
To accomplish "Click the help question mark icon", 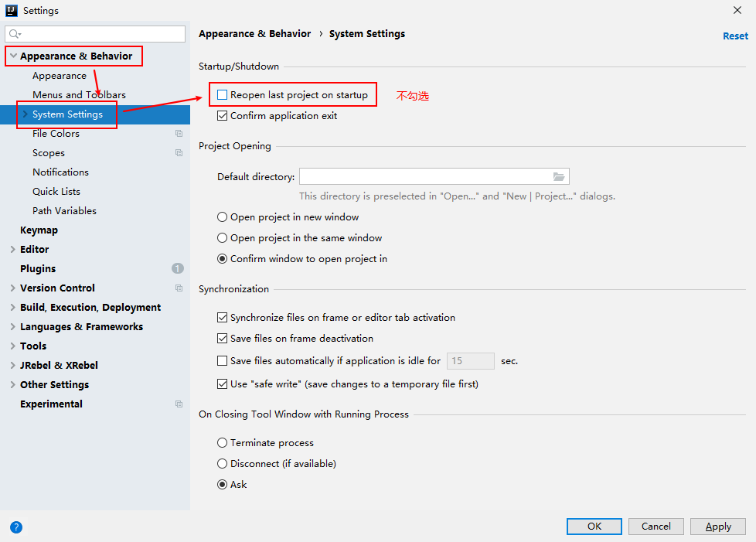I will (x=16, y=527).
